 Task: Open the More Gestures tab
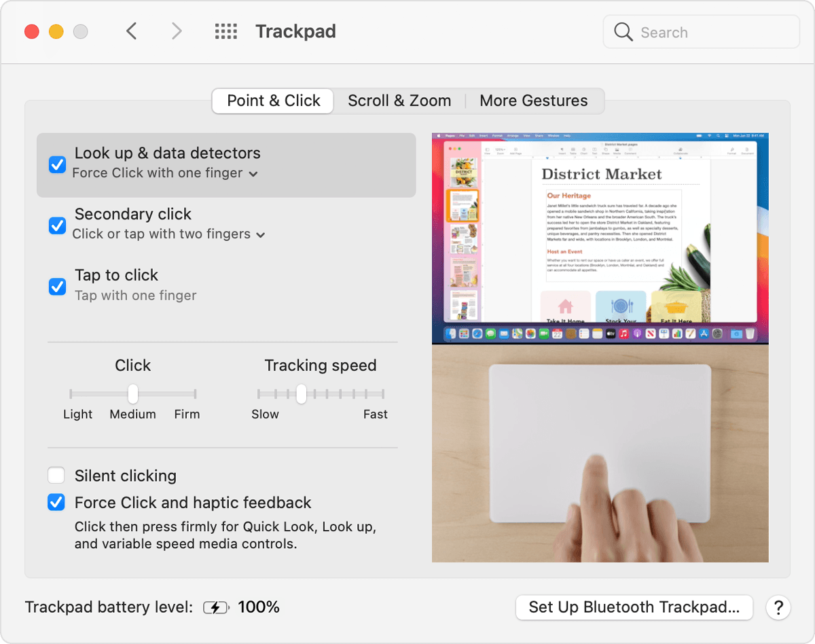(x=534, y=100)
